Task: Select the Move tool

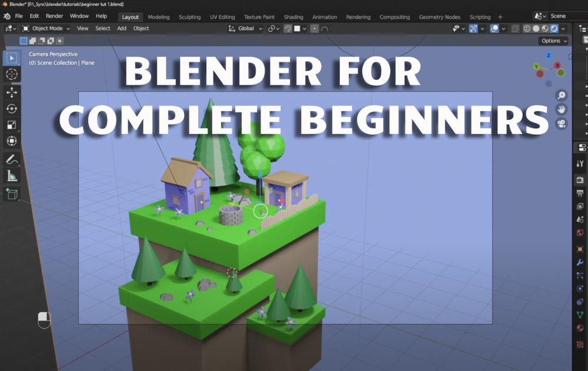Action: click(x=11, y=92)
